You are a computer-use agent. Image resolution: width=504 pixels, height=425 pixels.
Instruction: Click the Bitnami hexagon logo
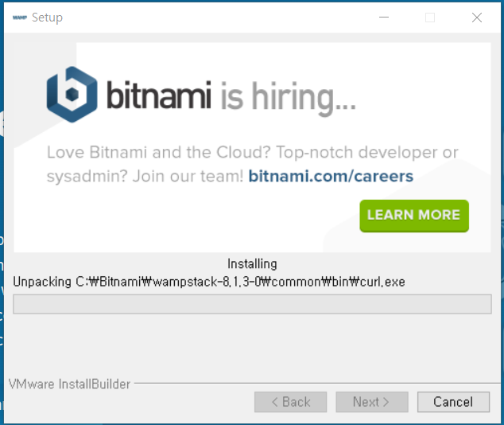tap(72, 94)
